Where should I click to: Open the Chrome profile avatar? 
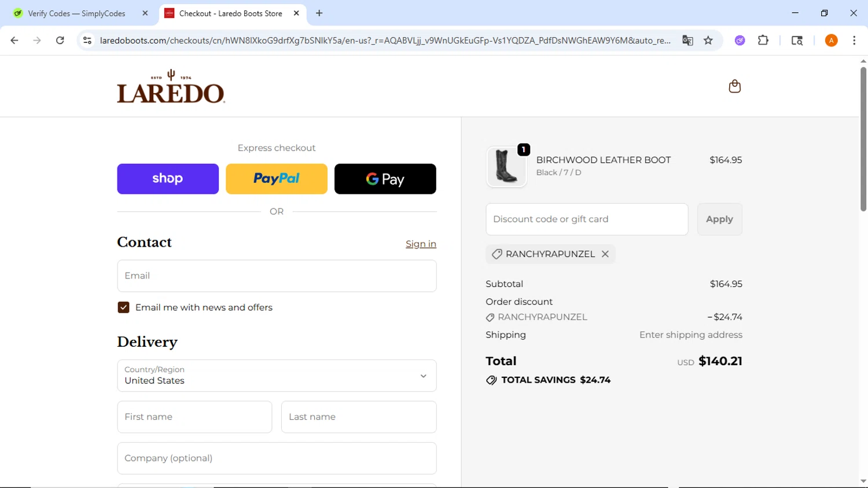tap(832, 41)
